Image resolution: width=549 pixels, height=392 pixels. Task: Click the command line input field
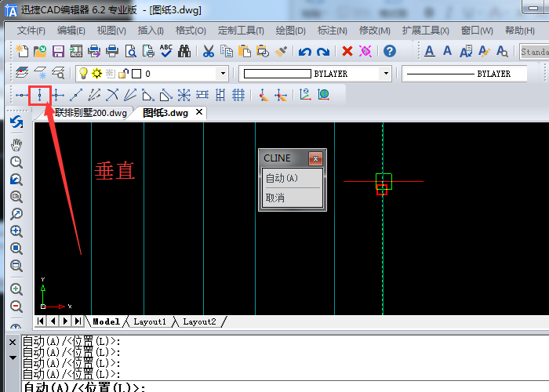pyautogui.click(x=285, y=387)
